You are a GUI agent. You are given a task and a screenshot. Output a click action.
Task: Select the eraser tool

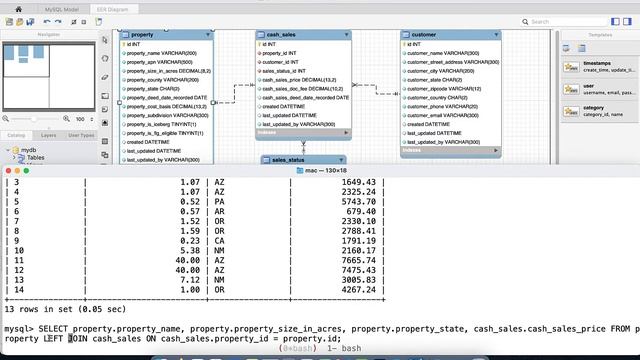[105, 77]
